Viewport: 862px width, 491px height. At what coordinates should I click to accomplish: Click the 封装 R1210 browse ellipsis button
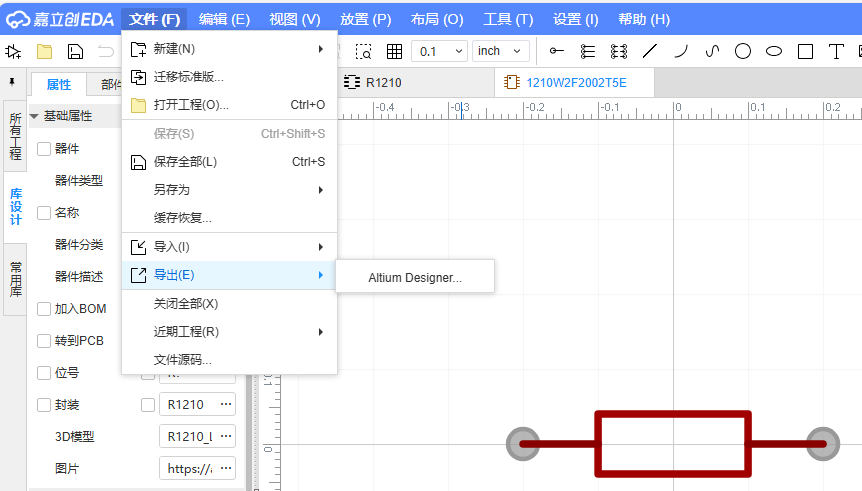pyautogui.click(x=226, y=404)
